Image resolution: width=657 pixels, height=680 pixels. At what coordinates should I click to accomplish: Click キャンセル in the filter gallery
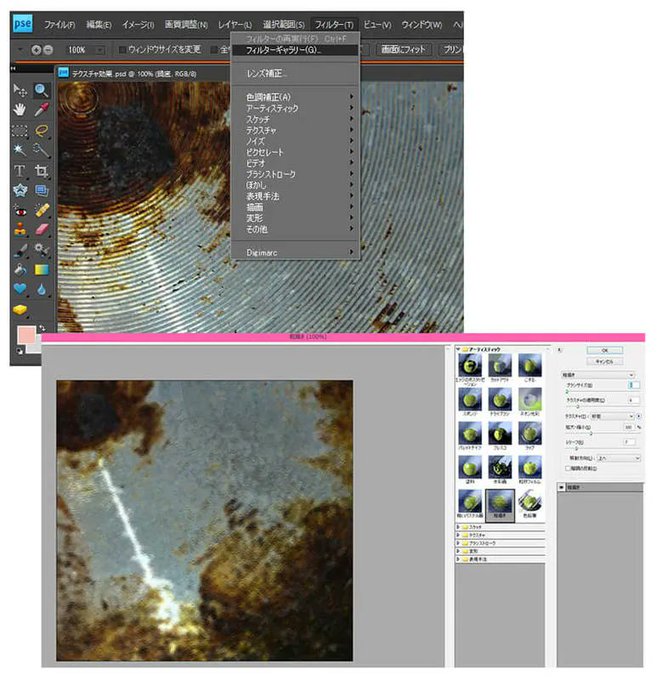tap(605, 361)
